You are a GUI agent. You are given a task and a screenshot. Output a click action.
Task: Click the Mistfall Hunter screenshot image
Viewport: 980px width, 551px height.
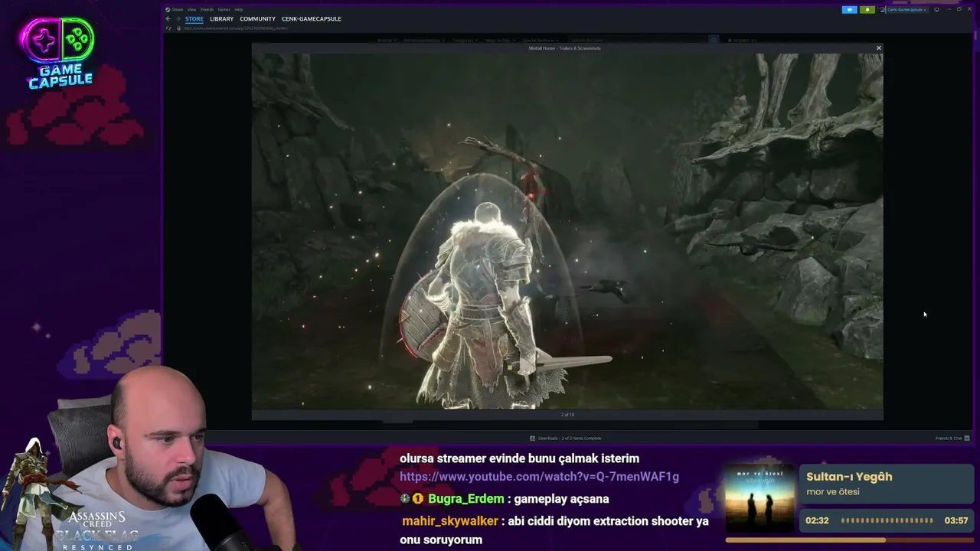click(567, 231)
